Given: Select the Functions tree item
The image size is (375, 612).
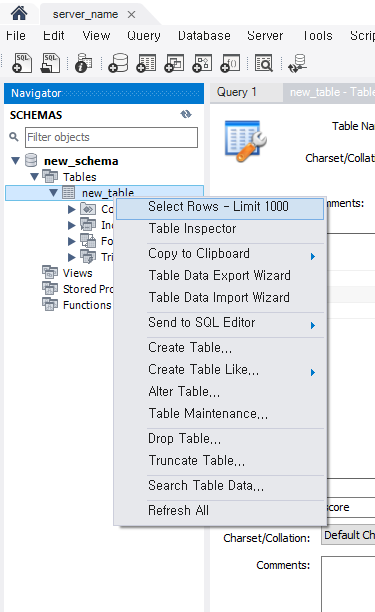Looking at the screenshot, I should click(x=87, y=304).
